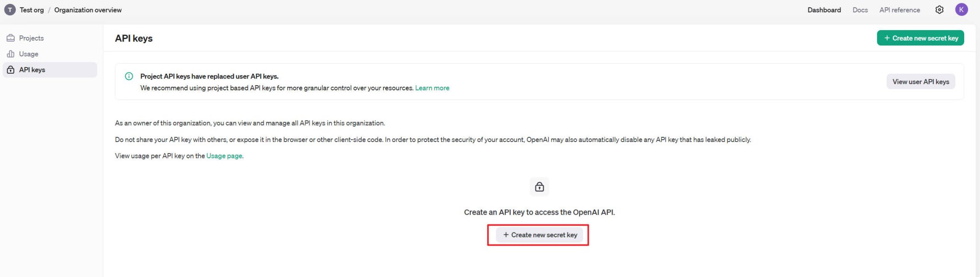Click the gray Create new secret key button
The width and height of the screenshot is (980, 277).
540,235
